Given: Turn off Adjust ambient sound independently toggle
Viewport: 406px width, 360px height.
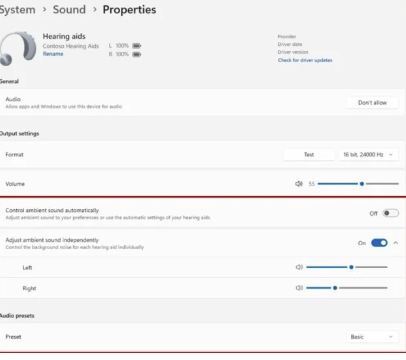Looking at the screenshot, I should [x=379, y=243].
